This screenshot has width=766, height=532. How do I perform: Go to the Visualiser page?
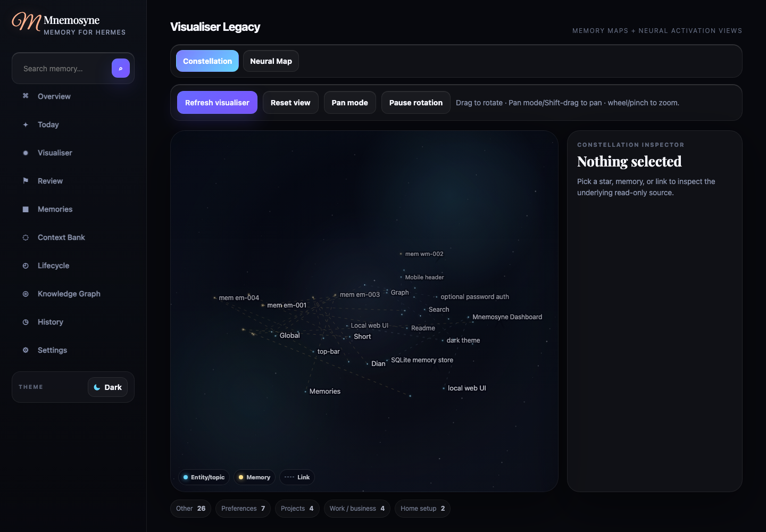pos(73,153)
